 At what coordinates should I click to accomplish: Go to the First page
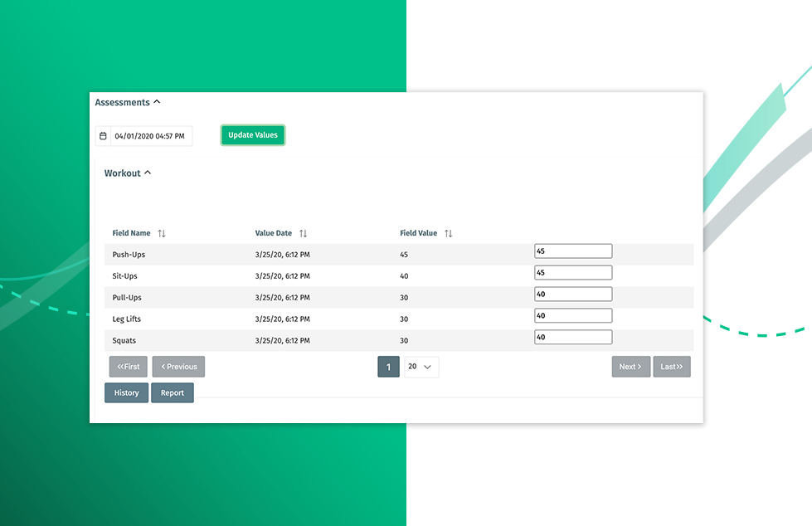coord(129,367)
